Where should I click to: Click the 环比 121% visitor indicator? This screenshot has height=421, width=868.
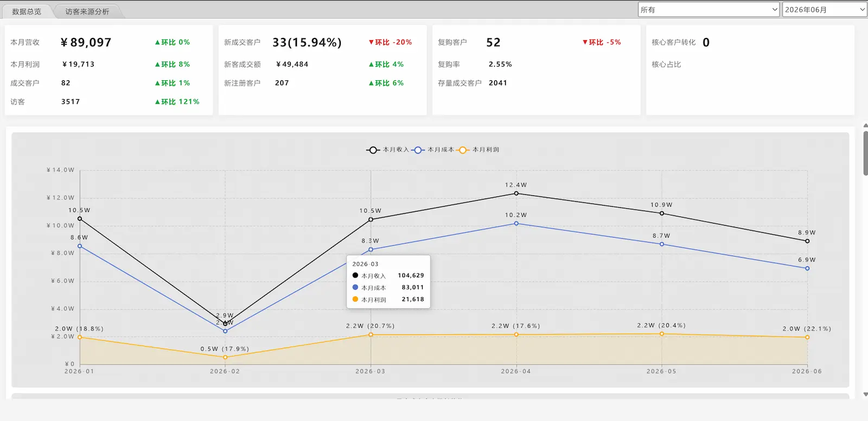(x=177, y=101)
